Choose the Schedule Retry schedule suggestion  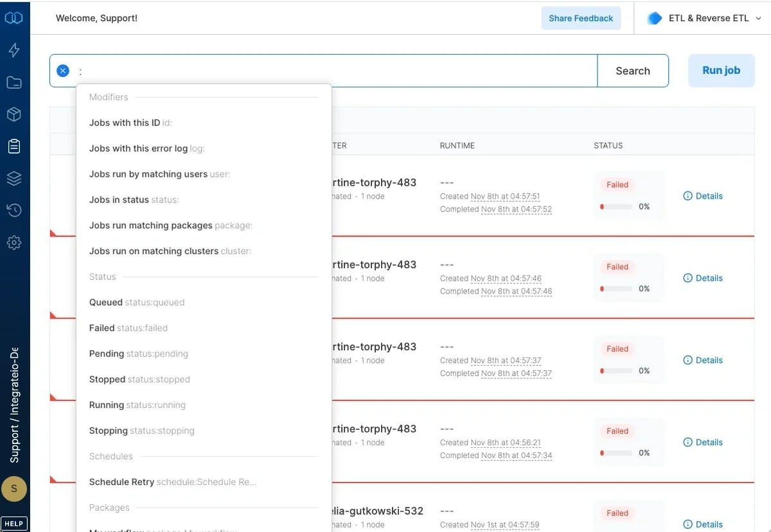[204, 483]
